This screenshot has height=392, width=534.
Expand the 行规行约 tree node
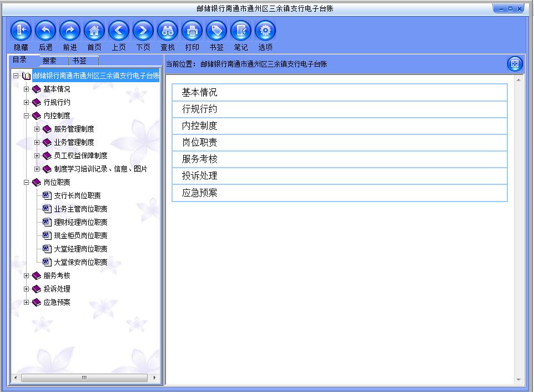[x=26, y=103]
